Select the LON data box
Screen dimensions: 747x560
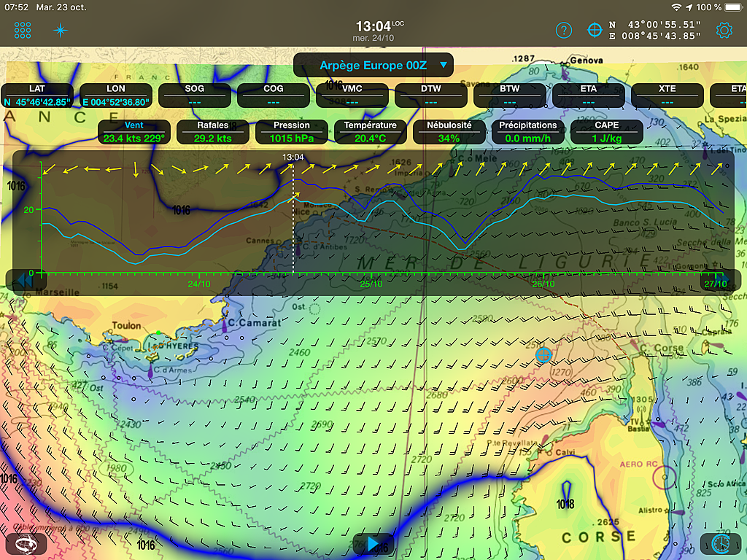pos(116,96)
